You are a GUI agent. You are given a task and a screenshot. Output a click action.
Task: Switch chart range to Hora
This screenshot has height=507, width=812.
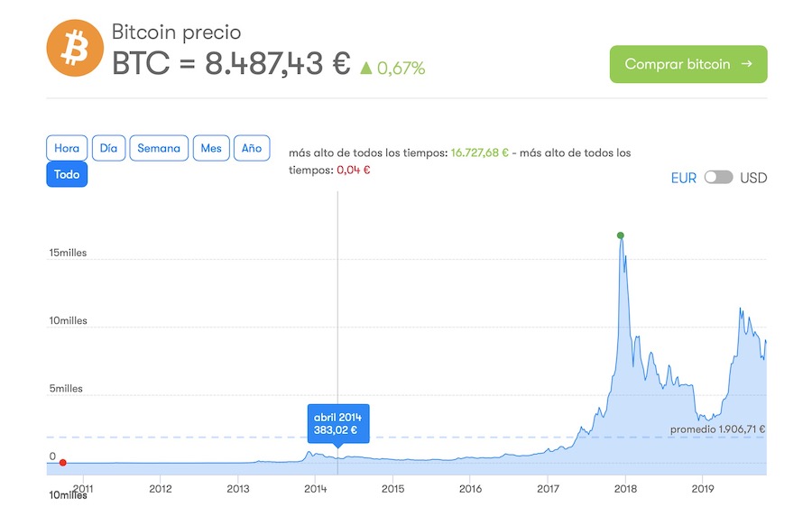[67, 148]
